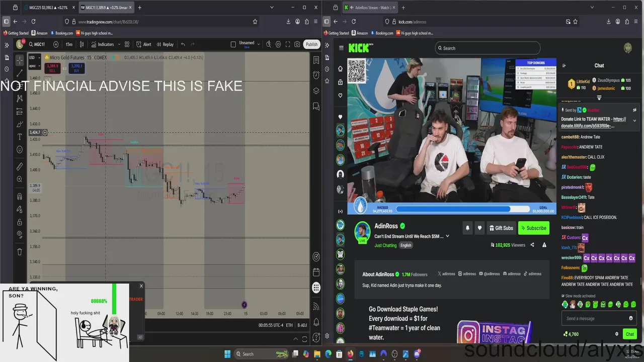The width and height of the screenshot is (644, 362).
Task: Change the 15m chart interval
Action: tap(69, 44)
